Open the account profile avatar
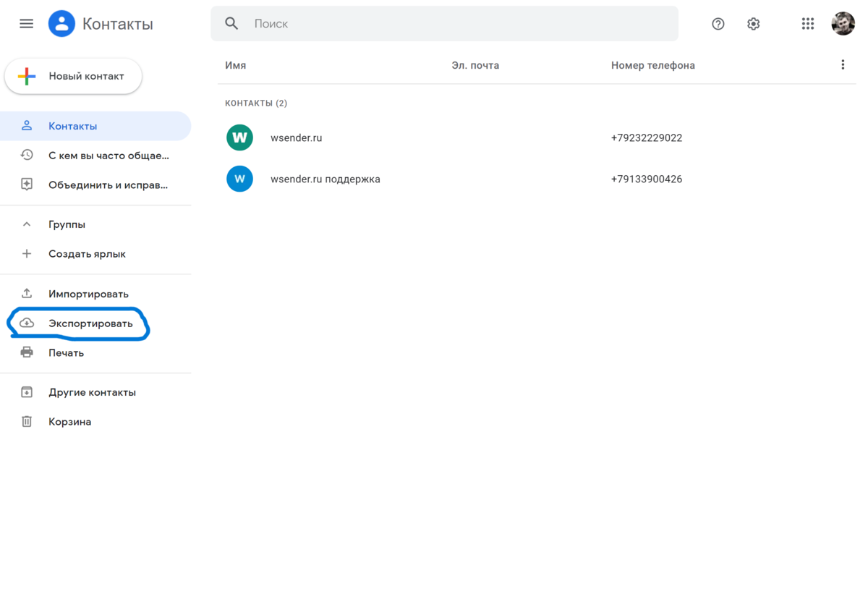 point(843,24)
